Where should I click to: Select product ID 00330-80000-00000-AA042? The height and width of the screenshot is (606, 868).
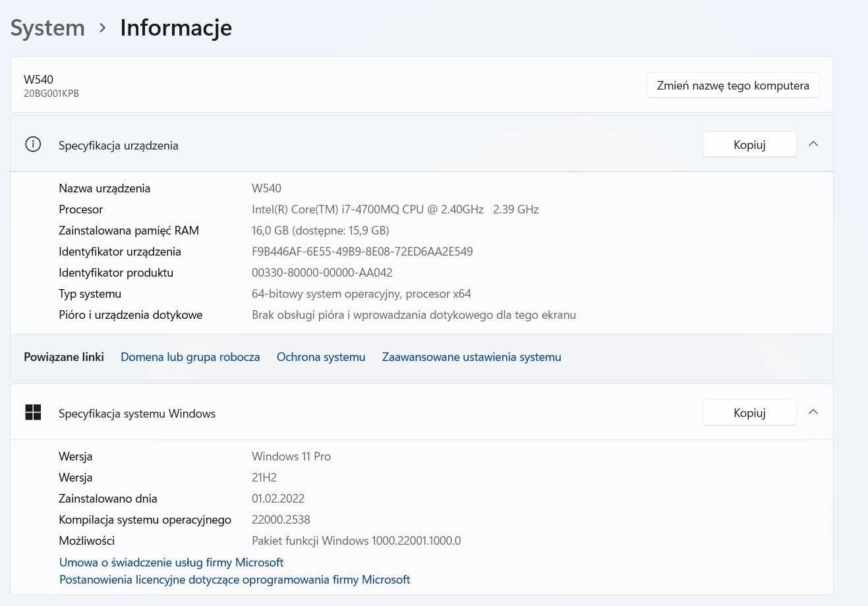coord(322,273)
